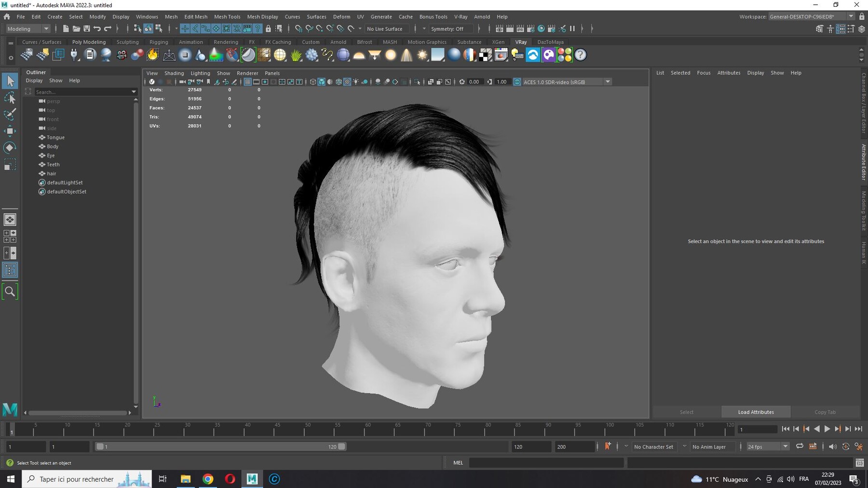Toggle the auto keyframe button
This screenshot has height=488, width=868.
click(x=845, y=447)
